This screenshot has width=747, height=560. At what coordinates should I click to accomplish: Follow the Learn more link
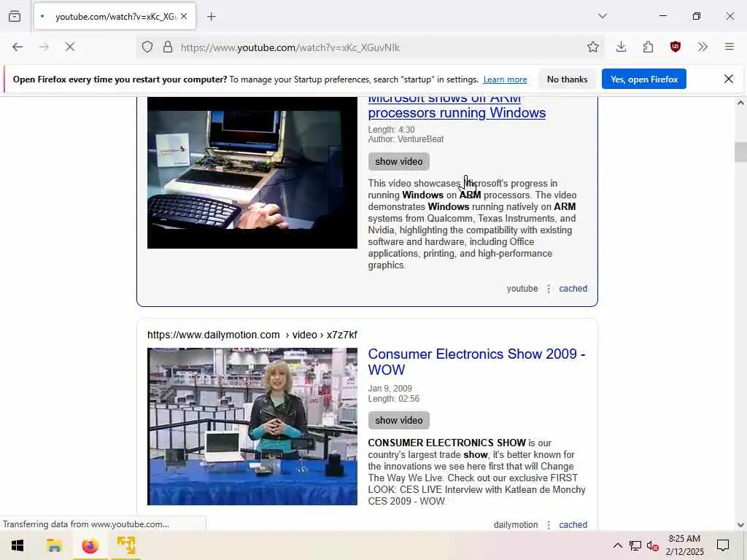[x=505, y=79]
